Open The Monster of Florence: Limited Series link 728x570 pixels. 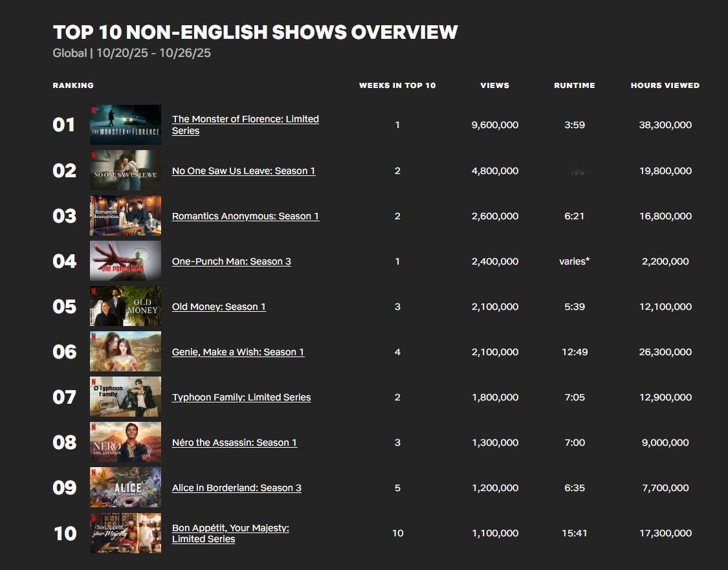coord(245,125)
